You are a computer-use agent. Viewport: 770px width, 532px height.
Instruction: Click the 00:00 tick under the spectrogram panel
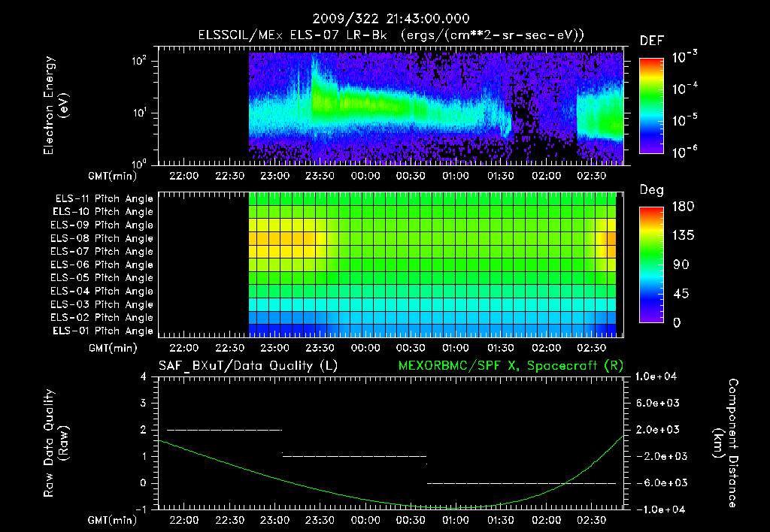tap(365, 176)
